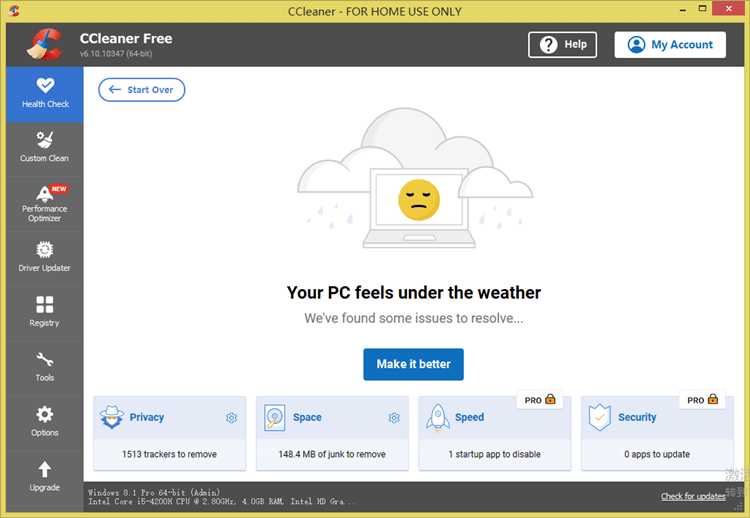750x518 pixels.
Task: Open Driver Updater in sidebar
Action: click(45, 259)
